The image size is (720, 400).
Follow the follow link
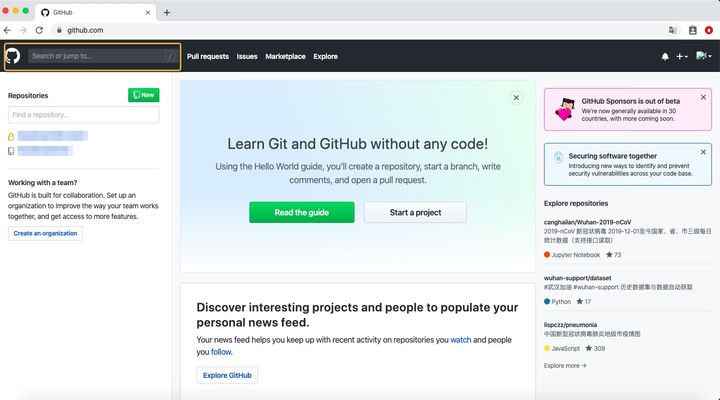221,352
